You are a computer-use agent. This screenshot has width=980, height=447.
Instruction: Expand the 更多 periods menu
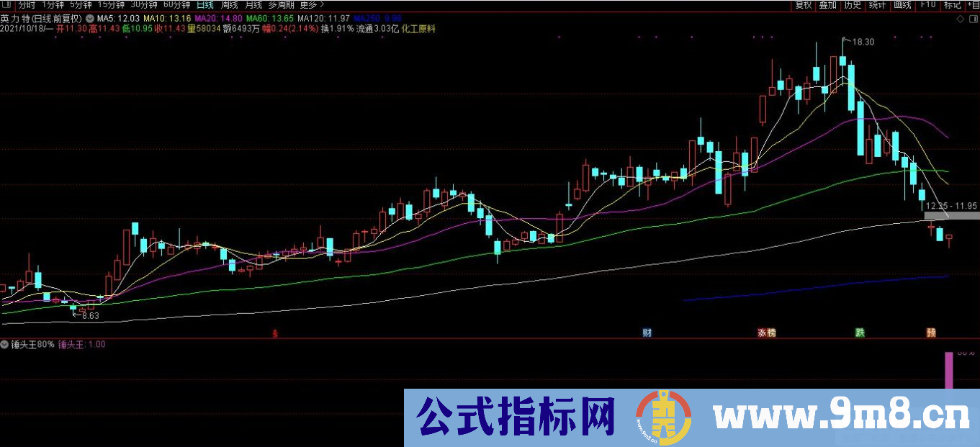click(x=312, y=5)
